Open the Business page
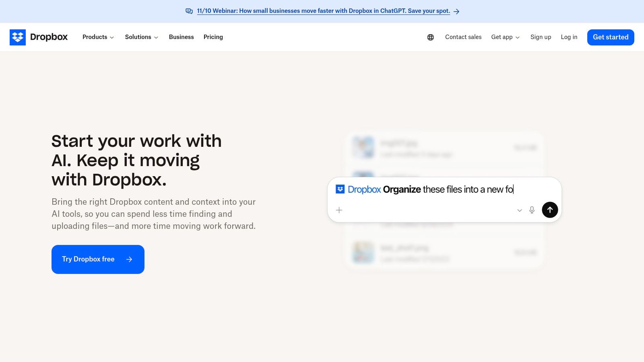The width and height of the screenshot is (644, 362). (182, 37)
